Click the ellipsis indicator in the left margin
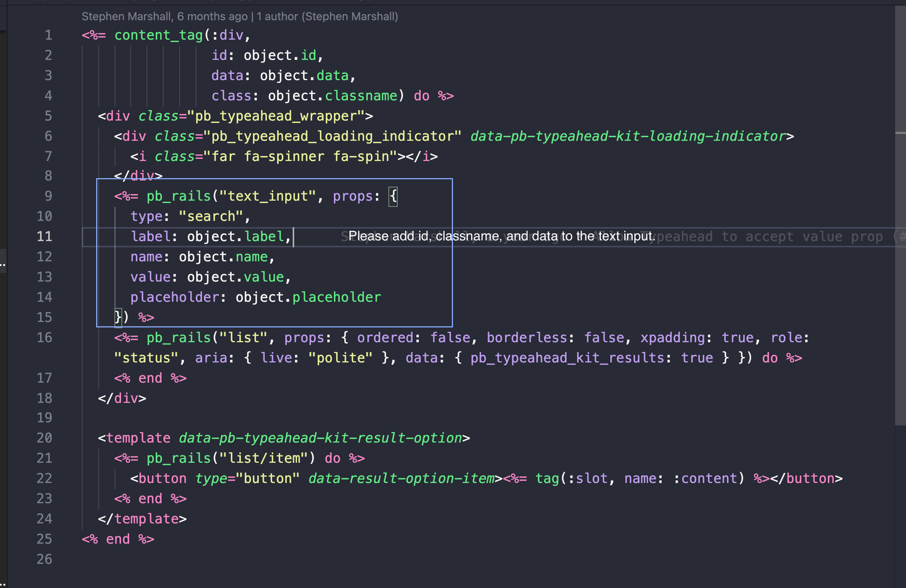The width and height of the screenshot is (906, 588). pos(4,264)
